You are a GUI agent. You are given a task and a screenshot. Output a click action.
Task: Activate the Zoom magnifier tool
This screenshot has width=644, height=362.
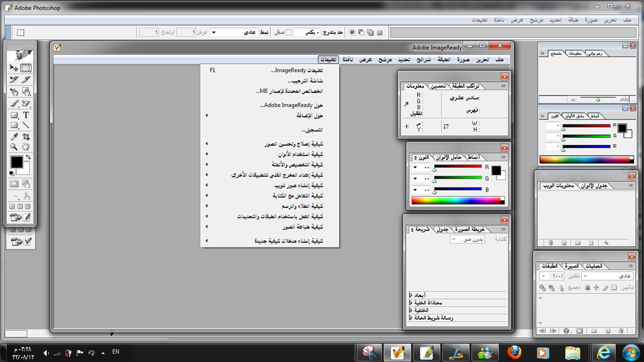pyautogui.click(x=14, y=147)
